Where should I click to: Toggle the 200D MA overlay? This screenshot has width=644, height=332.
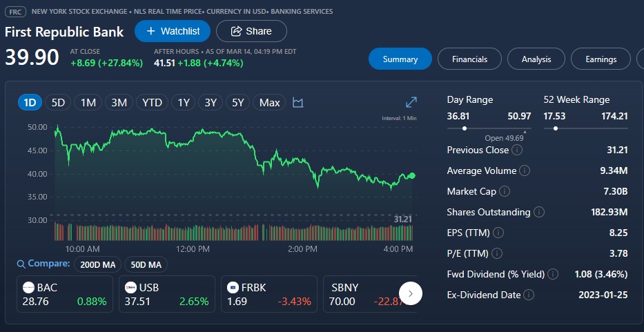[97, 264]
